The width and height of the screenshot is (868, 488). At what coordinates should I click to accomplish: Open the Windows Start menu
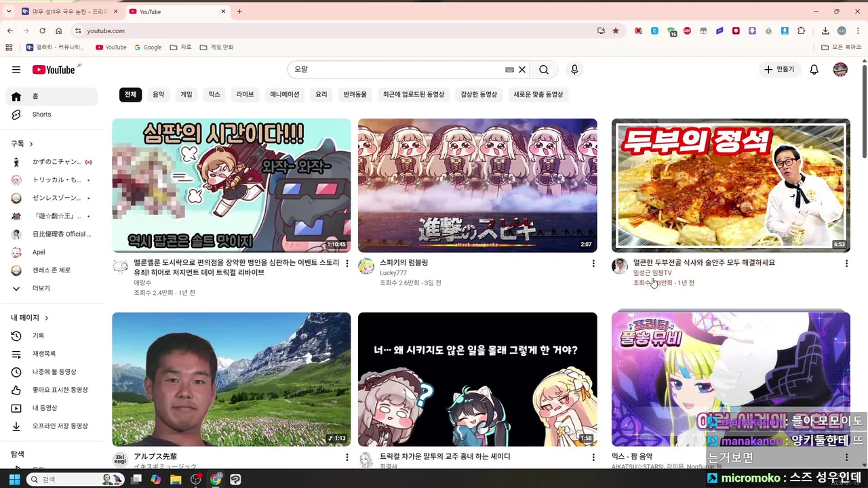14,479
